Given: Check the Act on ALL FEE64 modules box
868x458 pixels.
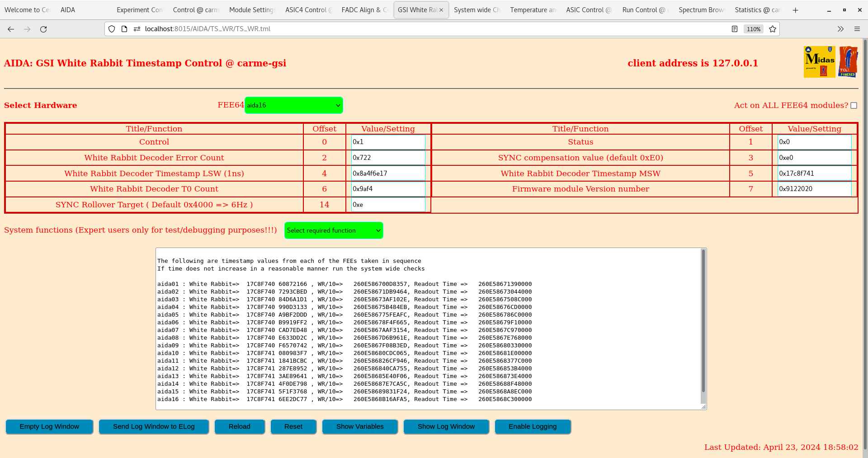Looking at the screenshot, I should click(854, 105).
